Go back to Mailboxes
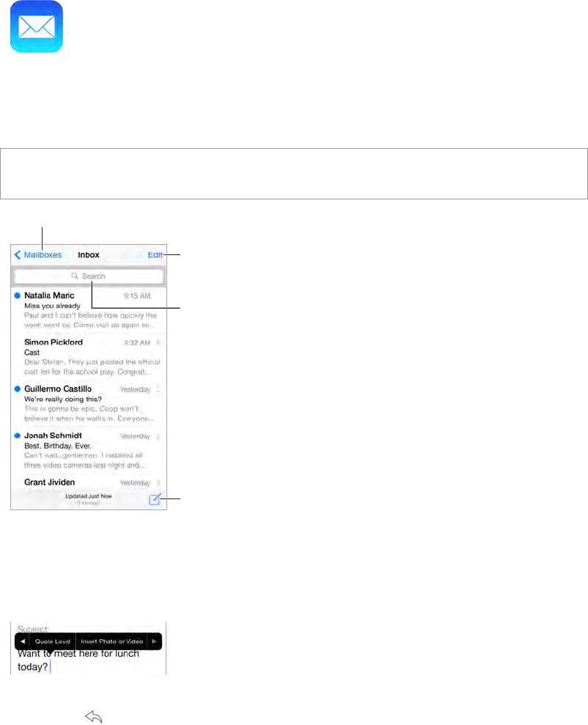The height and width of the screenshot is (725, 588). coord(38,255)
